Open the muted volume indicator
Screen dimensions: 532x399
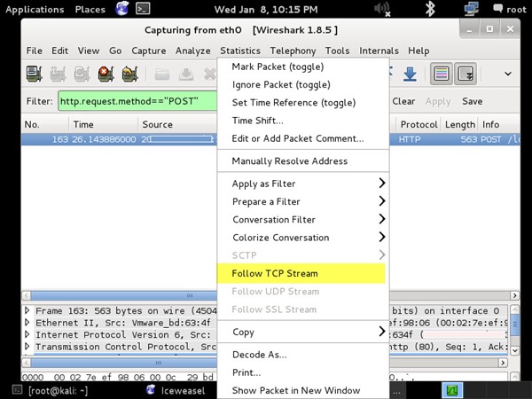tap(382, 9)
